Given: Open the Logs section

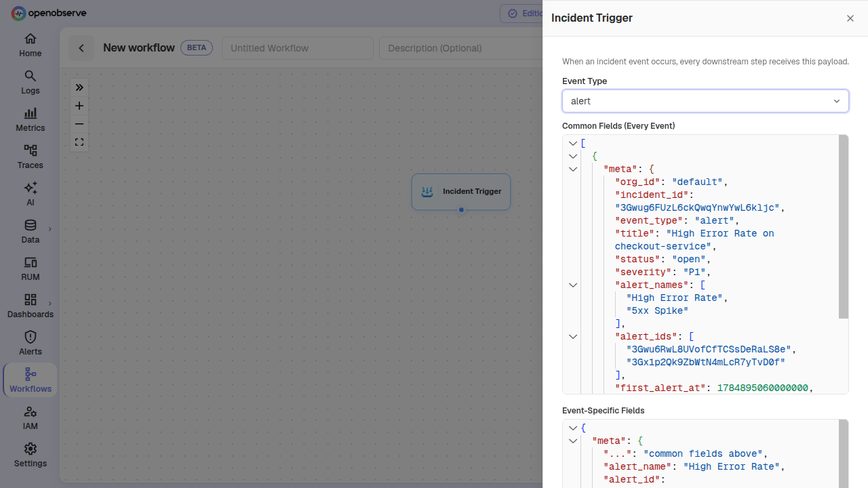Looking at the screenshot, I should [30, 83].
